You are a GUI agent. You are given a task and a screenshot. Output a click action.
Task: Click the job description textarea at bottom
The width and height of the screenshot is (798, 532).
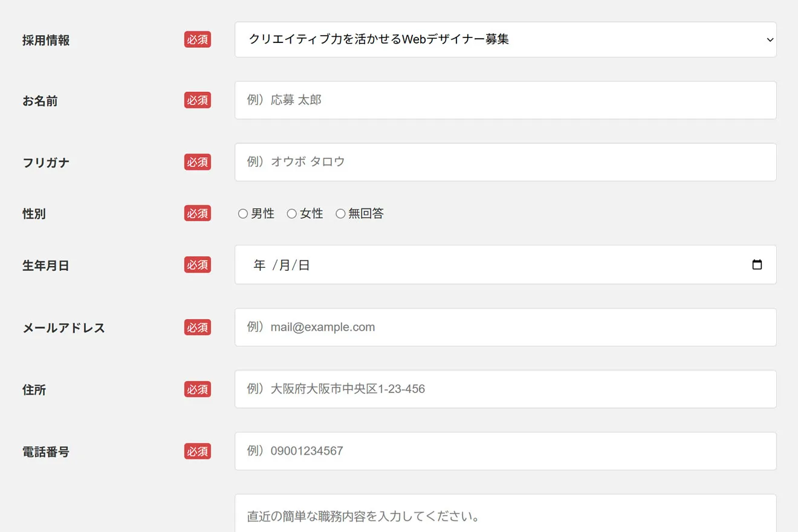pos(505,515)
